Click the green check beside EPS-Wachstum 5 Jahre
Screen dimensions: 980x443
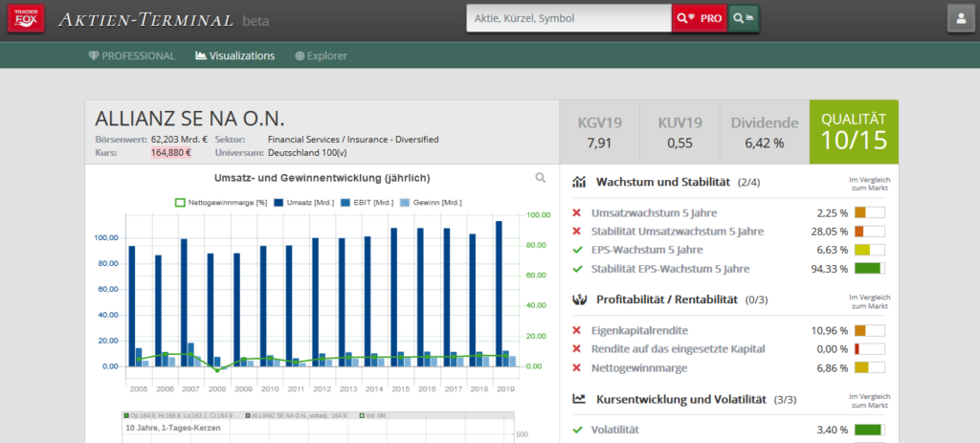(577, 250)
